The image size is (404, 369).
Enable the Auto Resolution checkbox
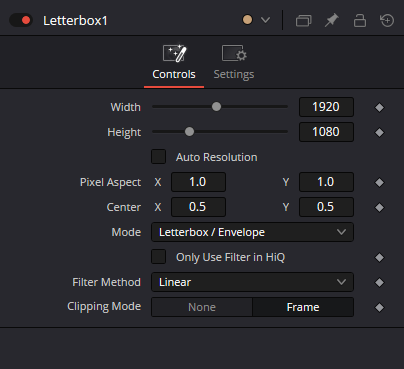[x=158, y=157]
